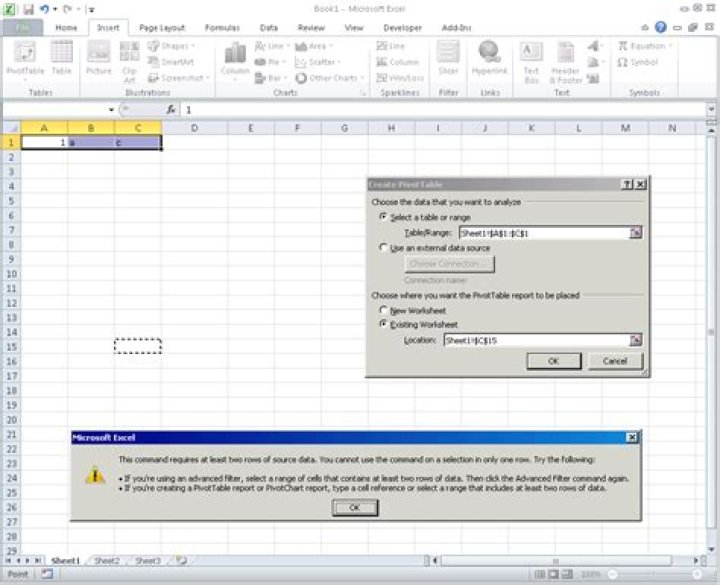Collapse dialog via Table/Range selector icon
The width and height of the screenshot is (720, 585).
tap(636, 233)
